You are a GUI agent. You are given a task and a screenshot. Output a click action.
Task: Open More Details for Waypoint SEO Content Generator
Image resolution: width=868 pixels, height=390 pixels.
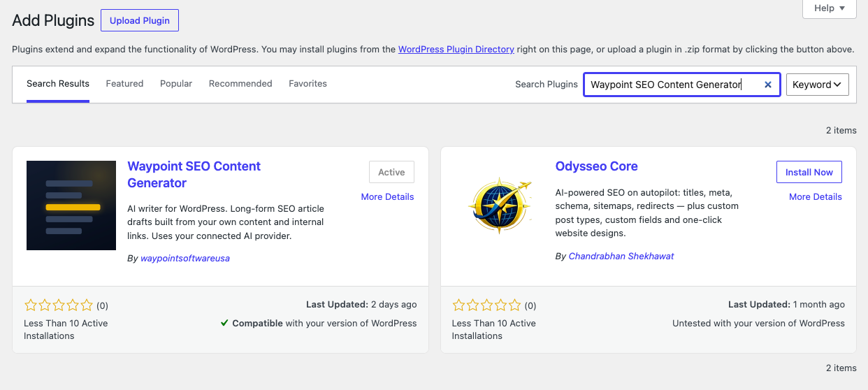pos(387,196)
